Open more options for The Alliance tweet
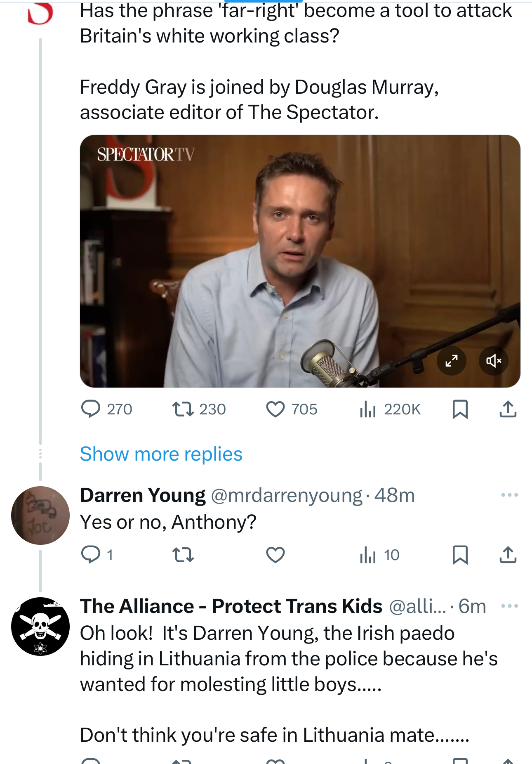This screenshot has width=532, height=764. [509, 606]
